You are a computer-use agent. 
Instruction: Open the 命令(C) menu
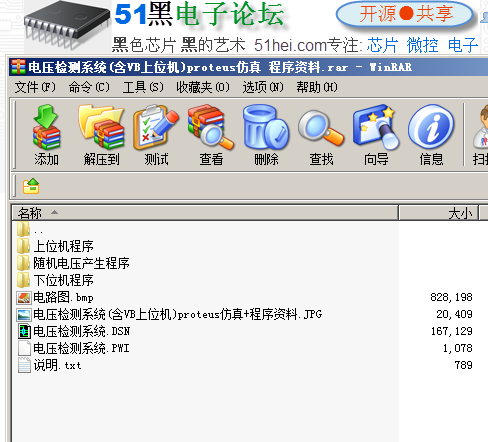89,87
